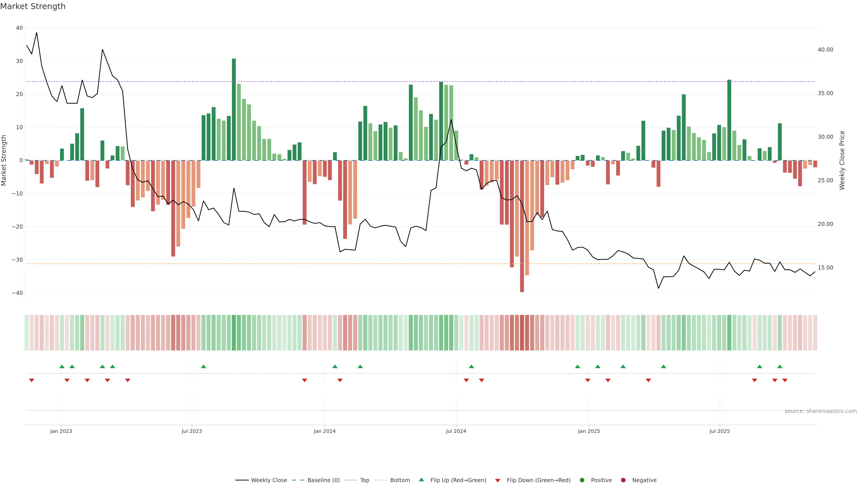Image resolution: width=868 pixels, height=488 pixels.
Task: Click the Market Strength chart title
Action: pos(33,6)
